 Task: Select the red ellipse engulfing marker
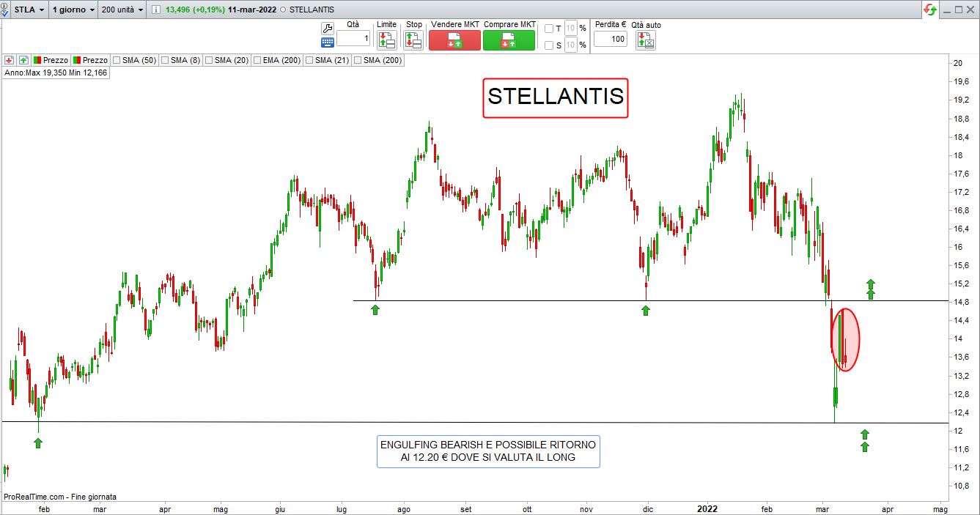[845, 339]
